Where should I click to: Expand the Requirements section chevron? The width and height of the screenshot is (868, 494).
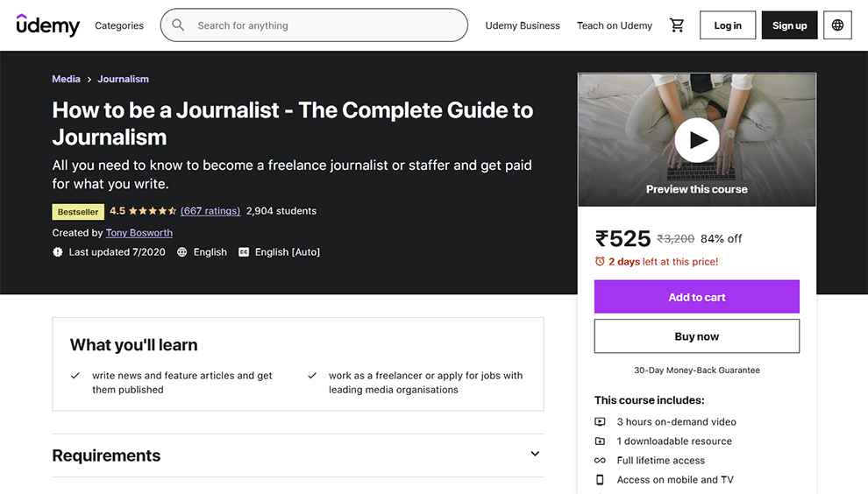click(x=535, y=454)
